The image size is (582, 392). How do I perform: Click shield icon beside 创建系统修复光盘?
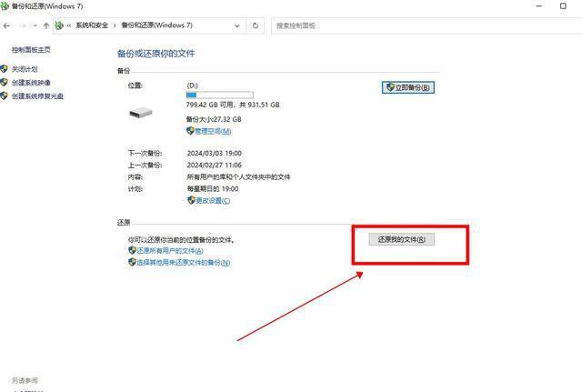click(x=4, y=95)
